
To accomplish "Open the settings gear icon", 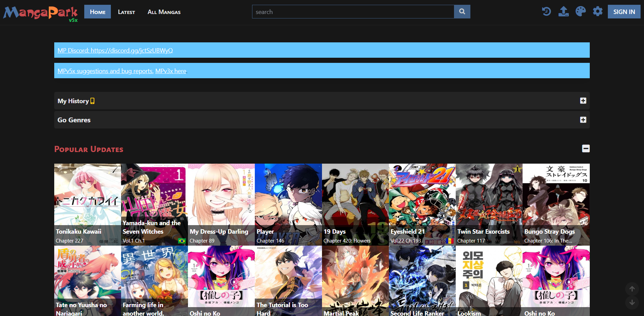I will tap(598, 12).
